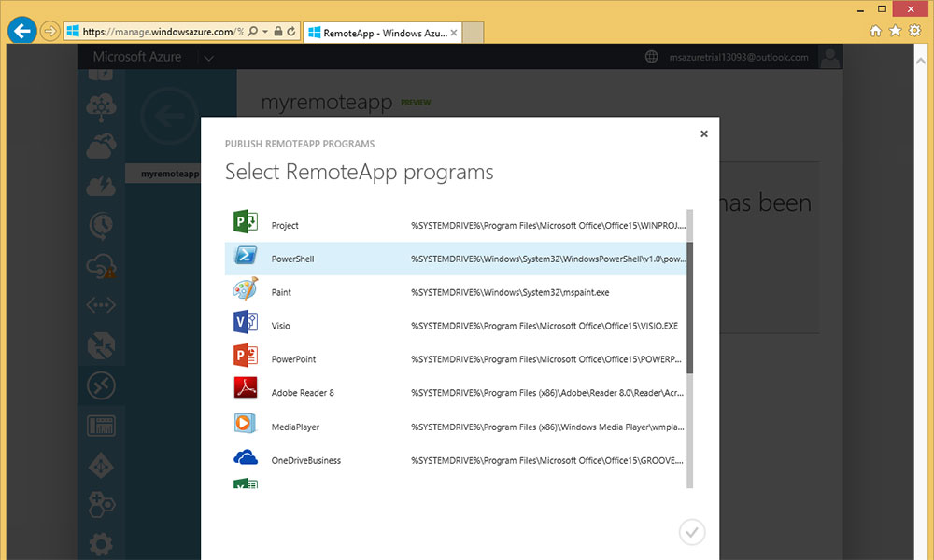Close the Publish RemoteApp Programs dialog
The width and height of the screenshot is (934, 560).
click(x=704, y=133)
